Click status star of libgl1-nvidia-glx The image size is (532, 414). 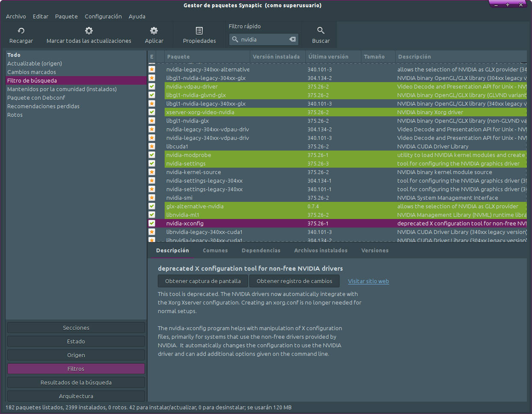[x=152, y=121]
